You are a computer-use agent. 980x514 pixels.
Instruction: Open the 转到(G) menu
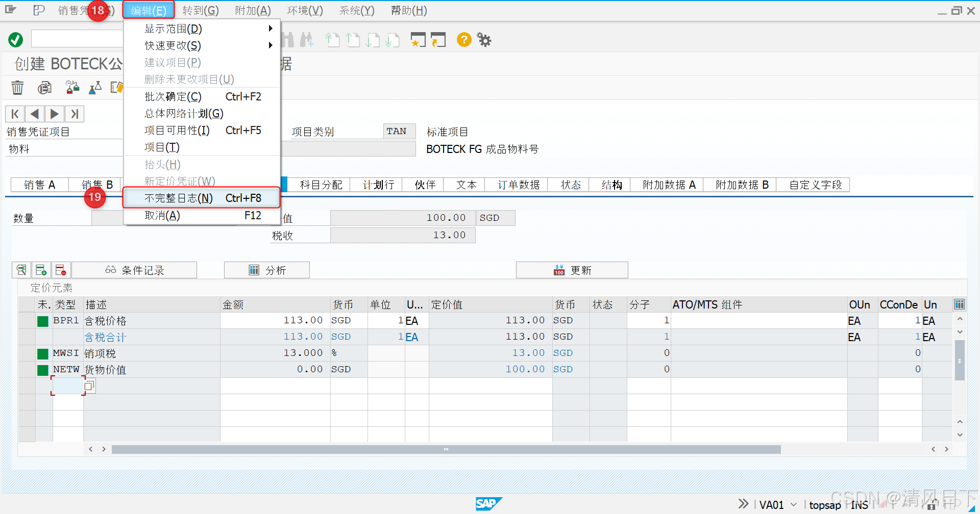point(201,10)
